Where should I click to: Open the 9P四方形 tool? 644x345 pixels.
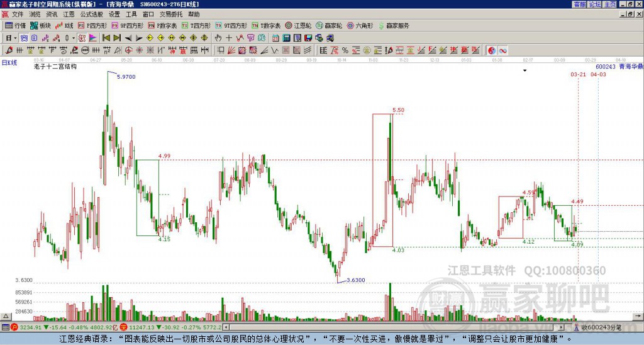coord(128,25)
